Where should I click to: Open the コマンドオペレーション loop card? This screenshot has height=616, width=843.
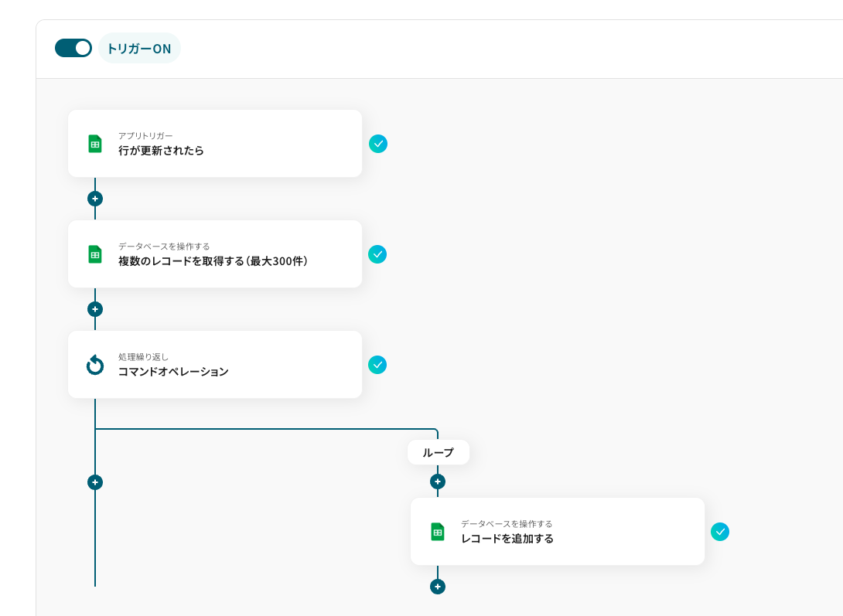[215, 365]
